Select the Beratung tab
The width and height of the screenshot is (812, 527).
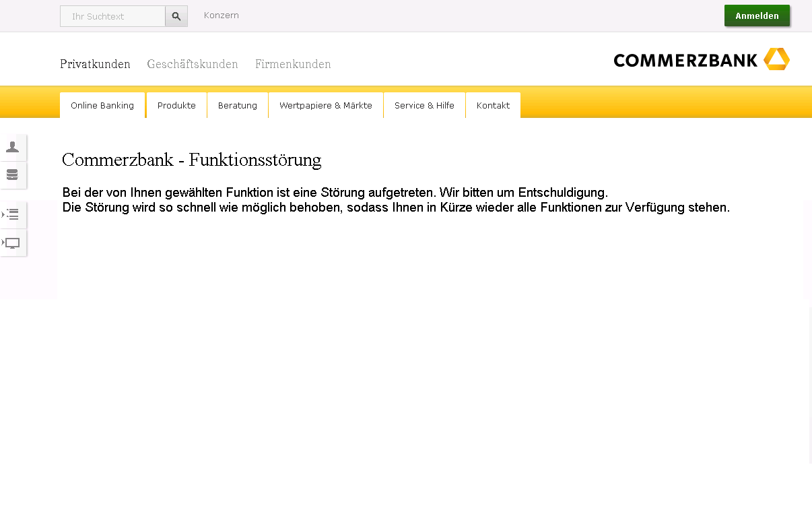coord(238,106)
